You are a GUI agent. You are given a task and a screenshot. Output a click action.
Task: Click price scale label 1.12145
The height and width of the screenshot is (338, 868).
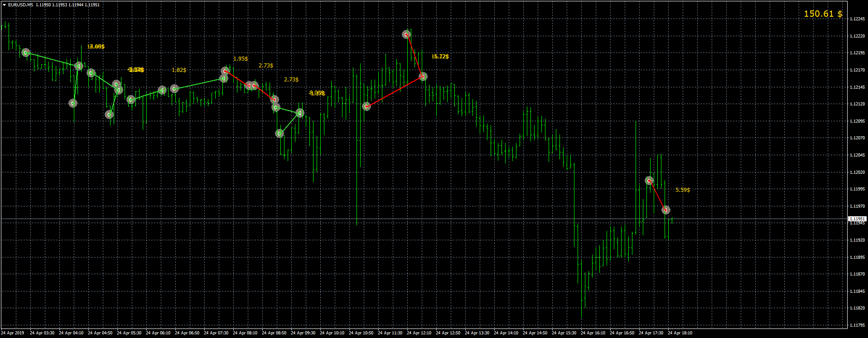(858, 87)
